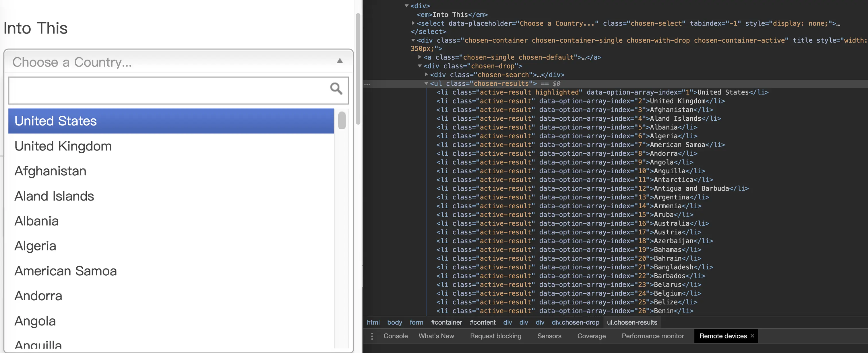Close the Remote devices tab
Viewport: 868px width, 353px height.
[752, 336]
